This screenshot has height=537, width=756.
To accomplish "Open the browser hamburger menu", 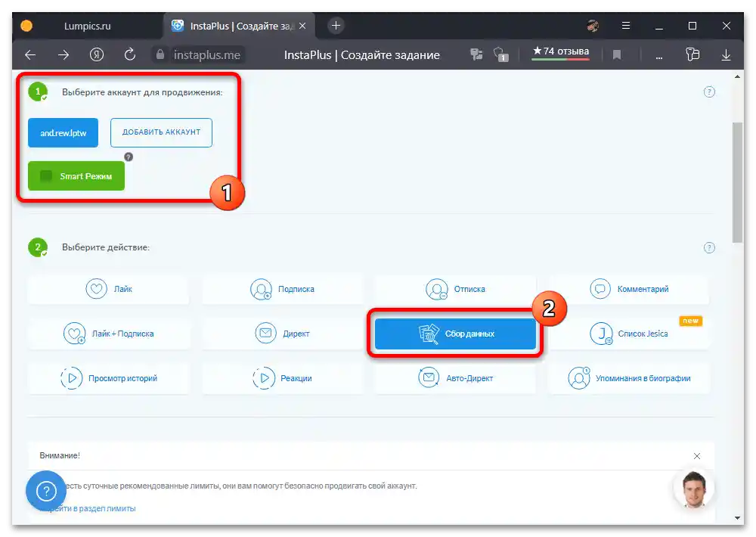I will point(626,26).
